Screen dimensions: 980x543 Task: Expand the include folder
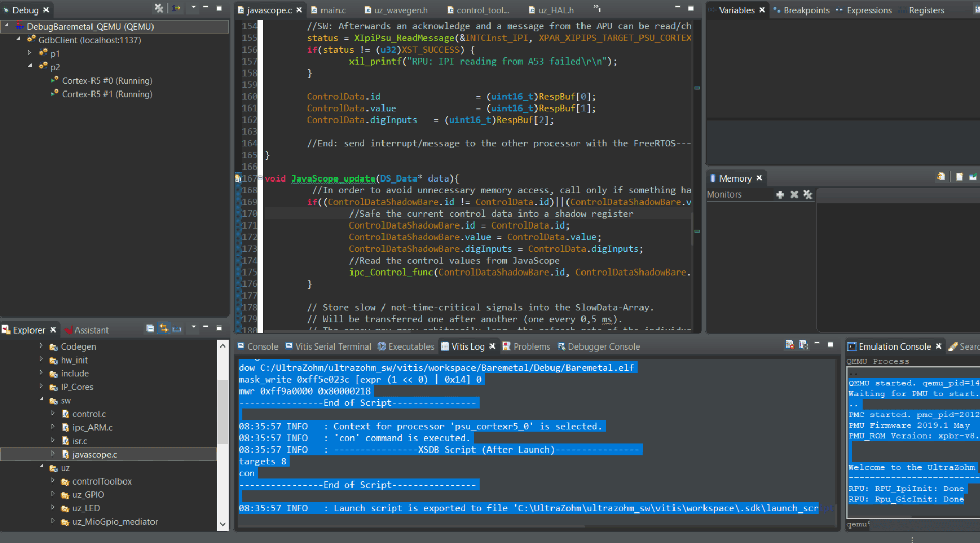click(x=41, y=372)
